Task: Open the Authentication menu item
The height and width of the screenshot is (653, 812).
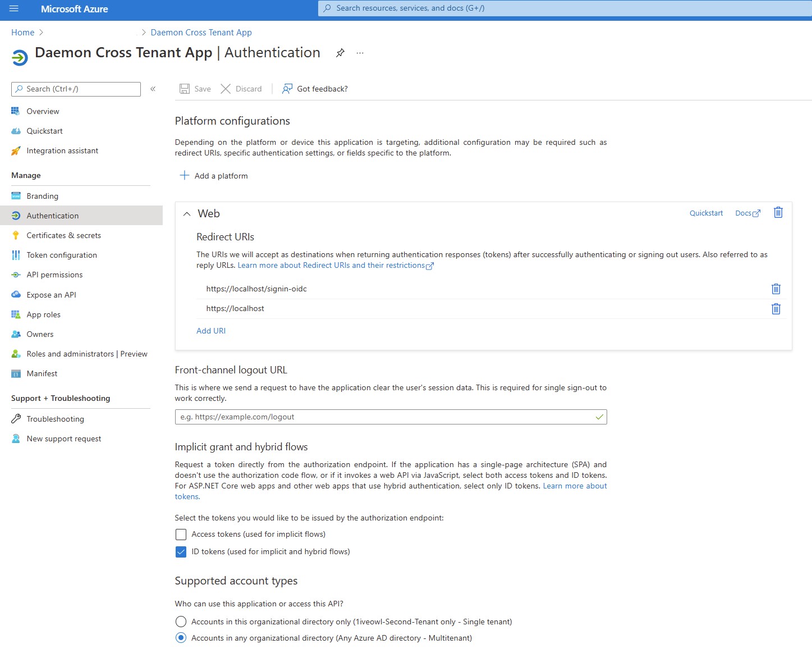Action: click(x=81, y=216)
